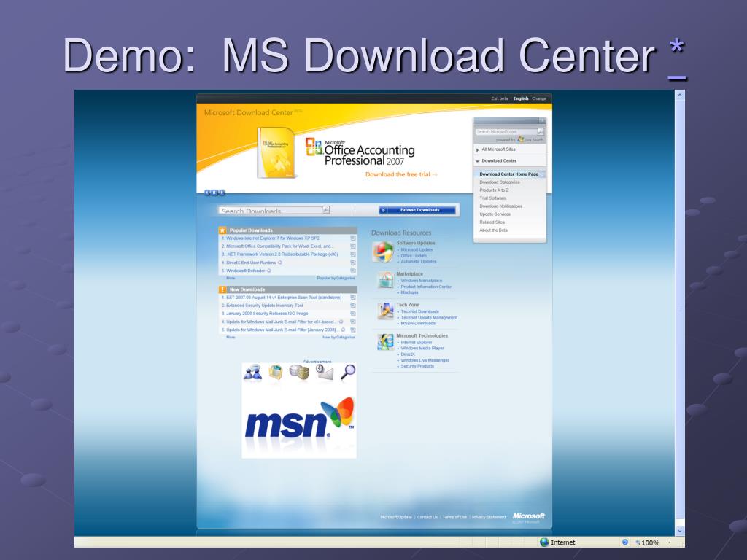Click the details icon beside Windows Defender row

click(x=353, y=271)
